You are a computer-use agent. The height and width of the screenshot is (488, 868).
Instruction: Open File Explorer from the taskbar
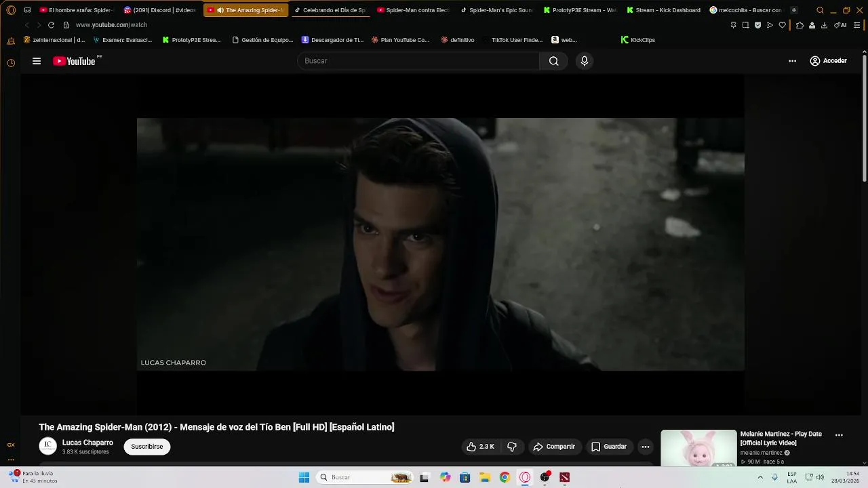click(x=485, y=477)
